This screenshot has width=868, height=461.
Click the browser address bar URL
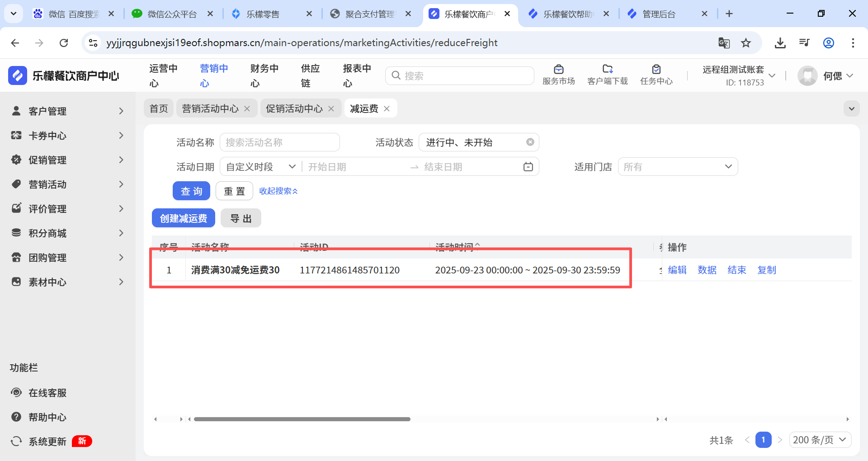[302, 43]
